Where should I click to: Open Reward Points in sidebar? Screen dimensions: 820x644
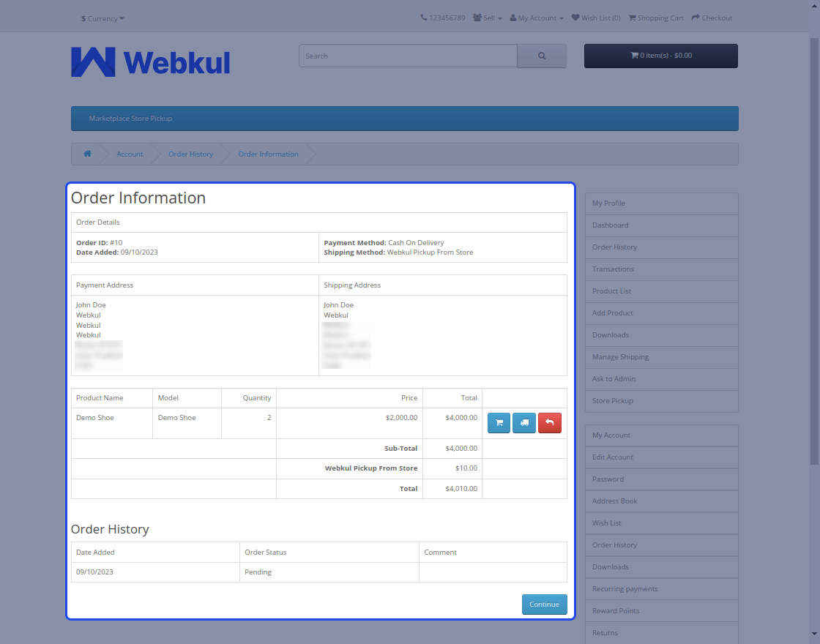[662, 611]
